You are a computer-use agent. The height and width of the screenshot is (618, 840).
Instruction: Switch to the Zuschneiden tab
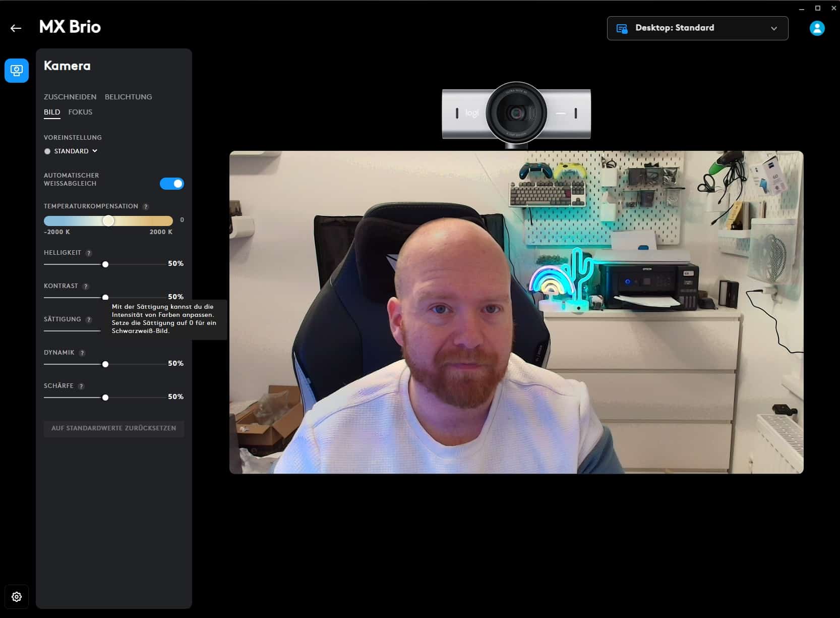point(70,97)
